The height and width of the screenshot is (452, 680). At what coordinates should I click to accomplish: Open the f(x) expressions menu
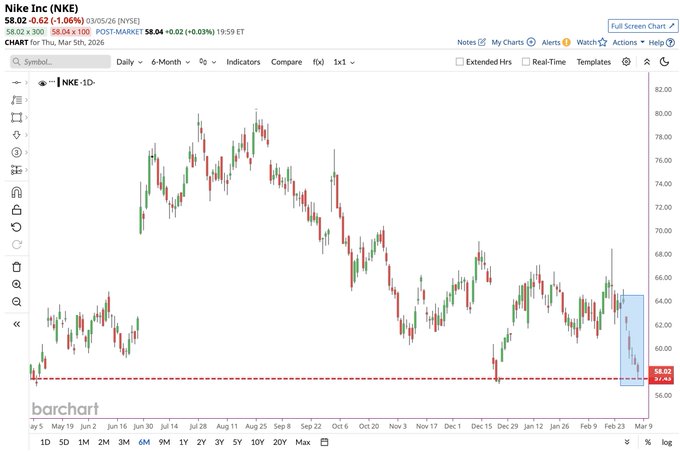pos(318,62)
